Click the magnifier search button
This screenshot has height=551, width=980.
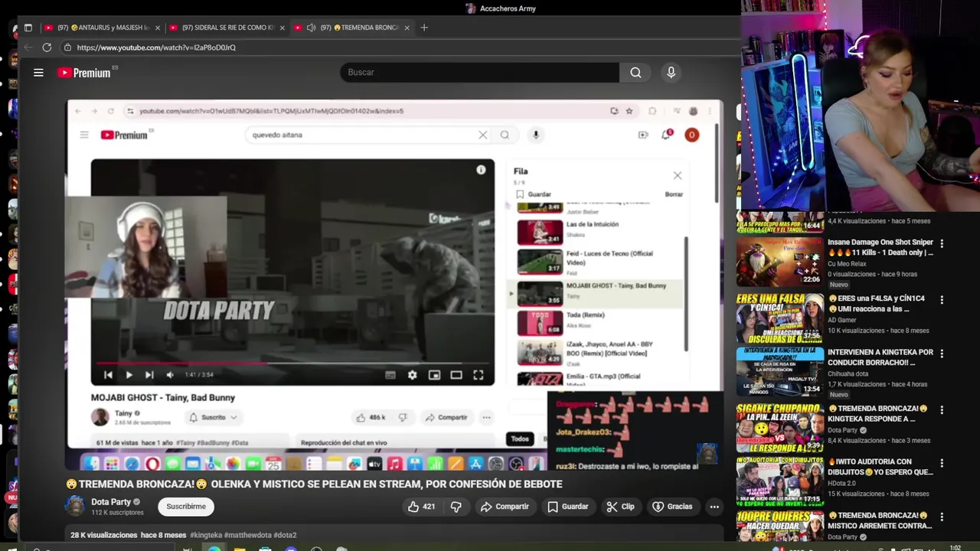[x=635, y=73]
